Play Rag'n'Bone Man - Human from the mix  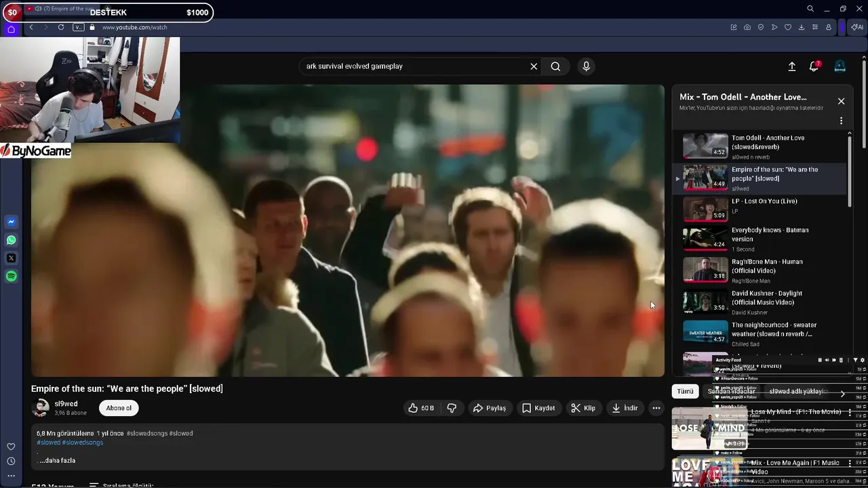pos(759,270)
